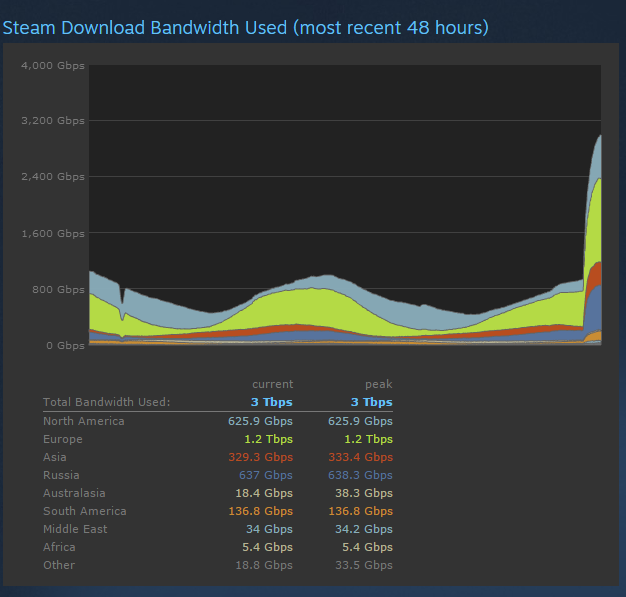Click the Other region label
The image size is (626, 597).
pyautogui.click(x=59, y=565)
